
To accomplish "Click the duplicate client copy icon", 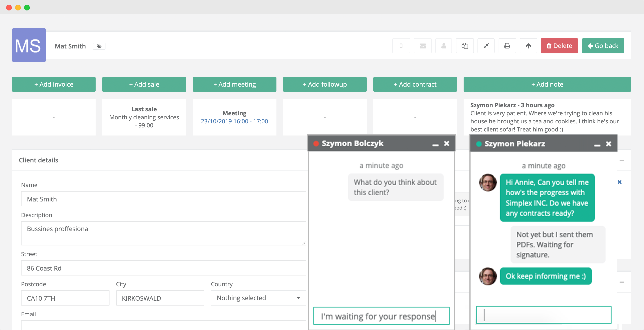I will tap(465, 46).
